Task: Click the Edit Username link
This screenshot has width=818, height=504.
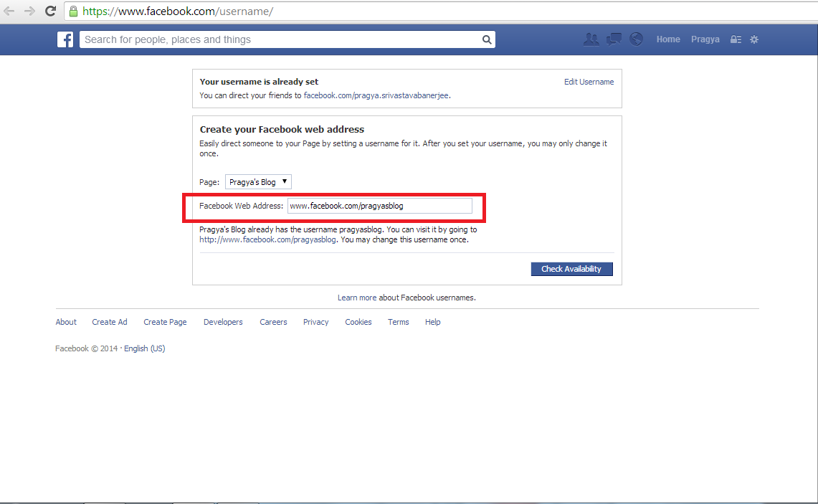Action: (x=589, y=82)
